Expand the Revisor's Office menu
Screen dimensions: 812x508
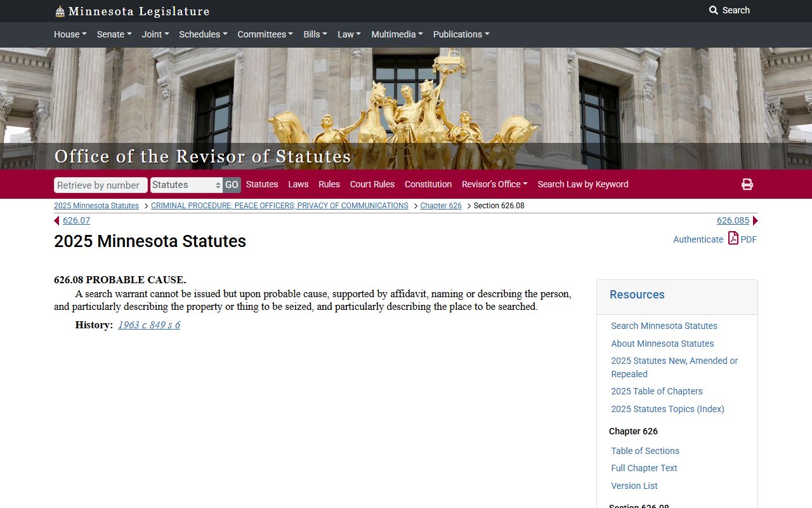pyautogui.click(x=495, y=184)
